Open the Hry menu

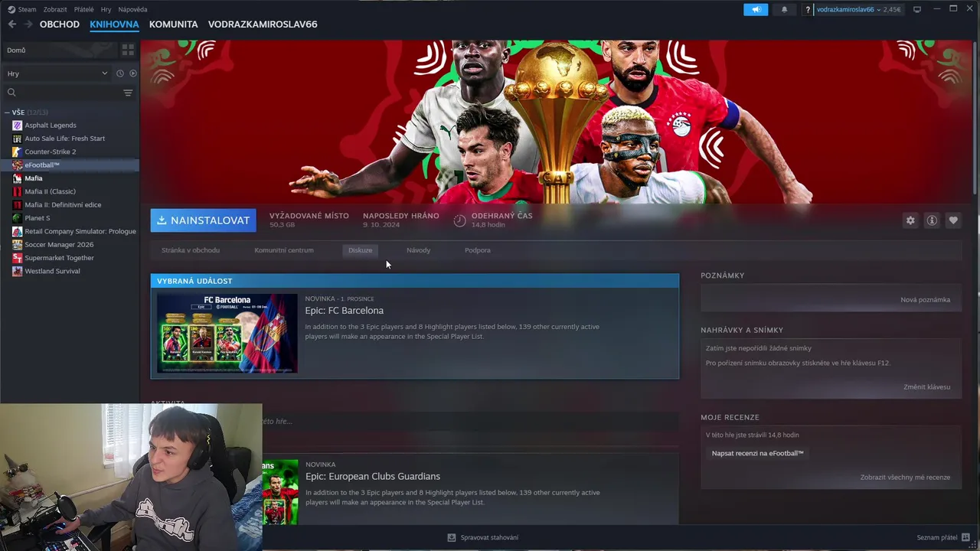coord(106,9)
